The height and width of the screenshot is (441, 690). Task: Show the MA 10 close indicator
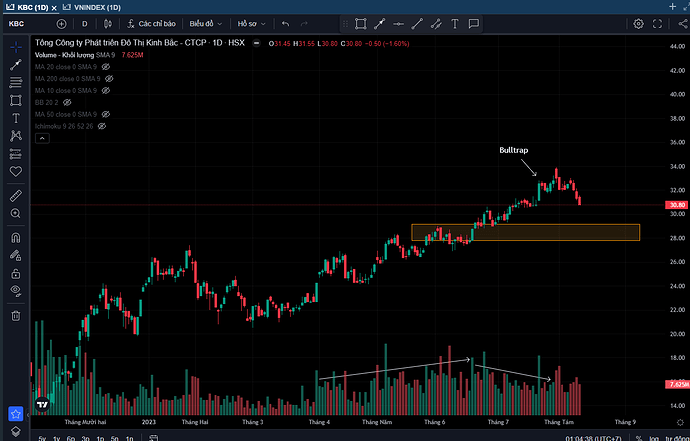click(x=106, y=91)
